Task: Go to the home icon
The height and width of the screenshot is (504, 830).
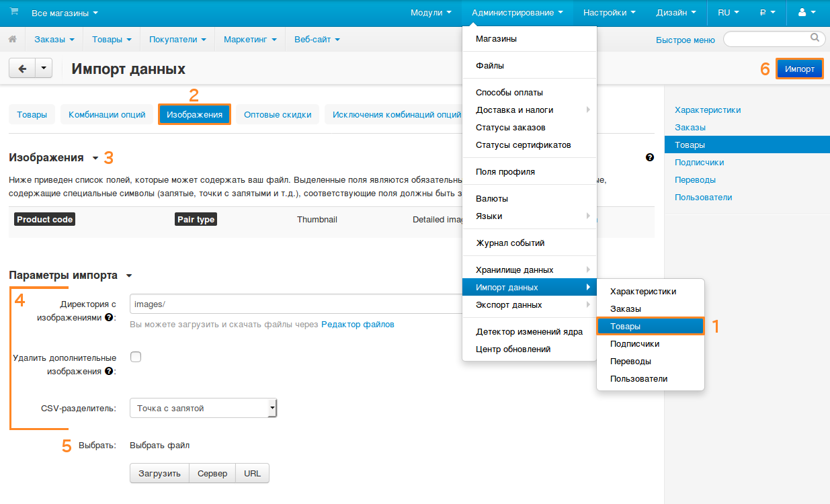Action: [12, 40]
